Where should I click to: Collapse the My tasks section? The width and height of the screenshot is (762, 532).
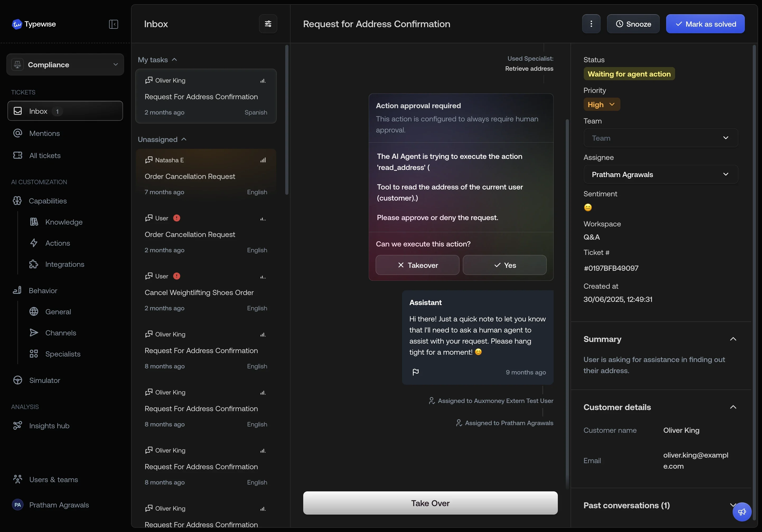point(157,60)
